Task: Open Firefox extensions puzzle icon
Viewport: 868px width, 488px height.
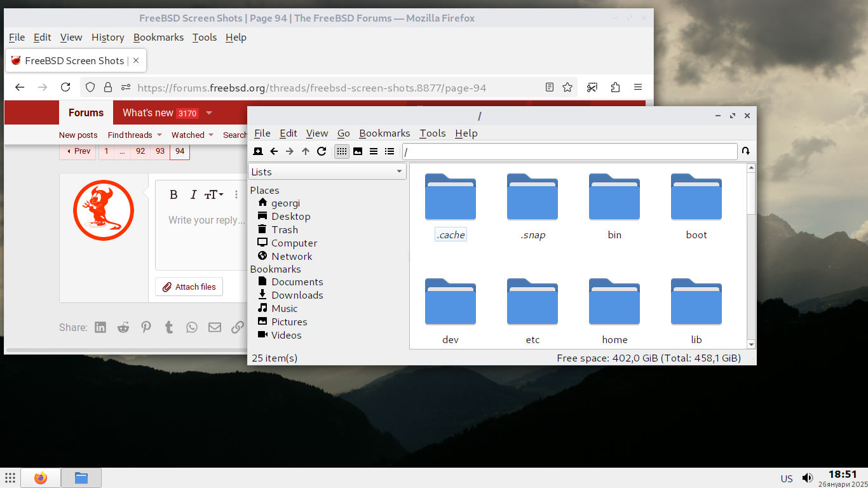Action: point(615,87)
